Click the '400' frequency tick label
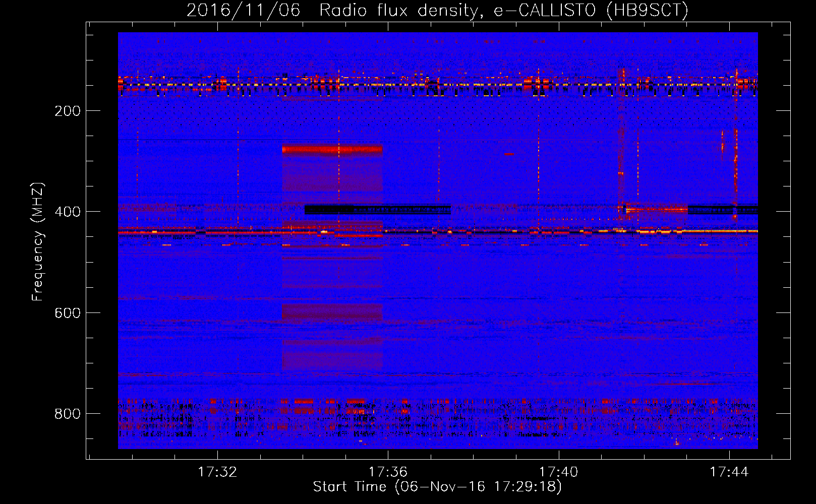This screenshot has height=504, width=816. point(68,212)
